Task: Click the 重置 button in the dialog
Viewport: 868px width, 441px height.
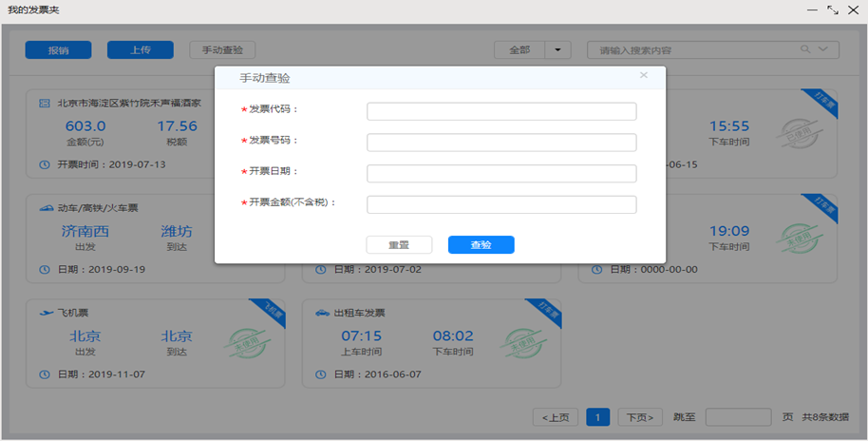Action: point(399,245)
